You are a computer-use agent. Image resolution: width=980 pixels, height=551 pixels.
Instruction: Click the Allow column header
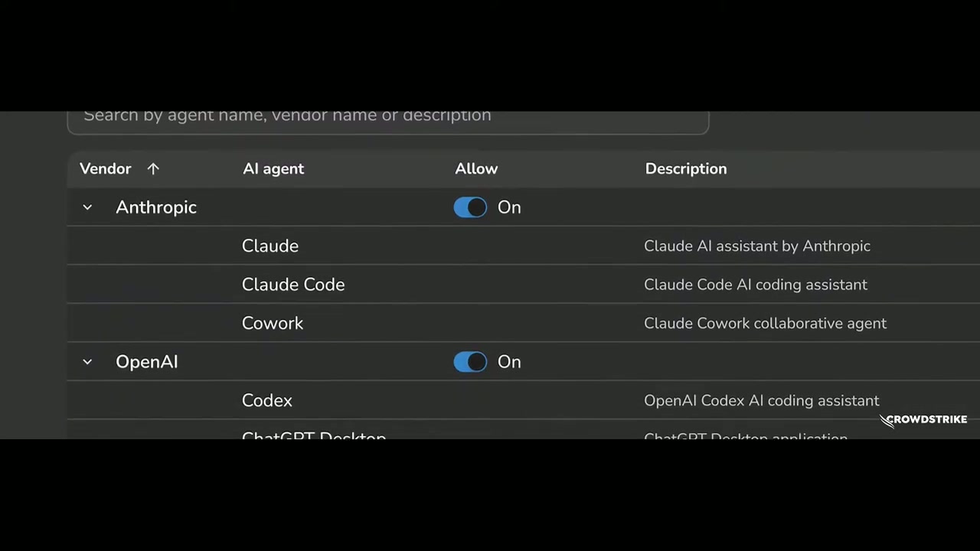point(476,169)
